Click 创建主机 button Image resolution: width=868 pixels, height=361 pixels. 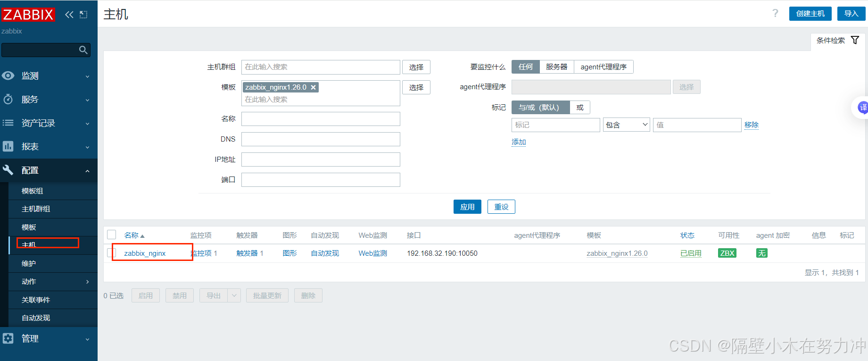coord(810,14)
